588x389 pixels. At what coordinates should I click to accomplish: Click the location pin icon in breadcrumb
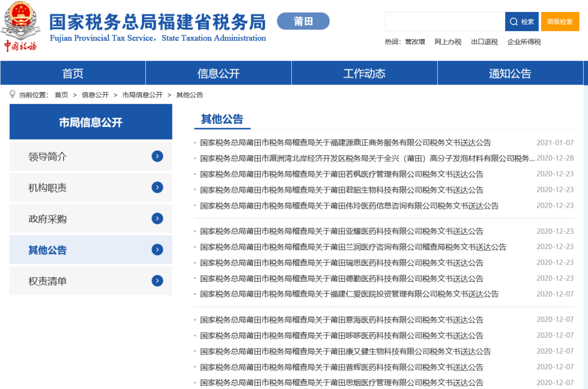tap(13, 95)
